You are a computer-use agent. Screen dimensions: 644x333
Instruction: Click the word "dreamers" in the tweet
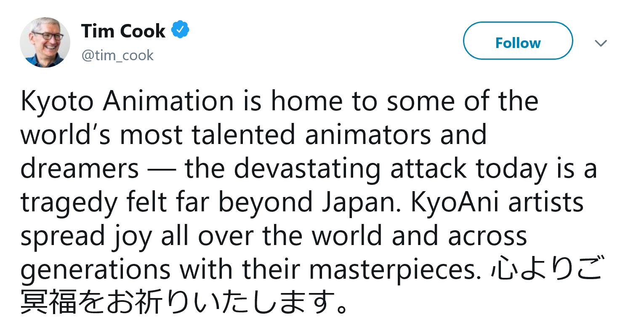(79, 169)
